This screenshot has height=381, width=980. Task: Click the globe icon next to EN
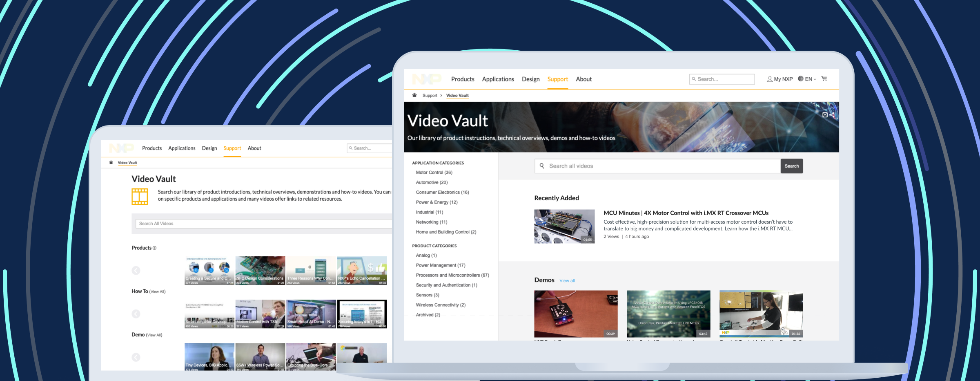(800, 78)
